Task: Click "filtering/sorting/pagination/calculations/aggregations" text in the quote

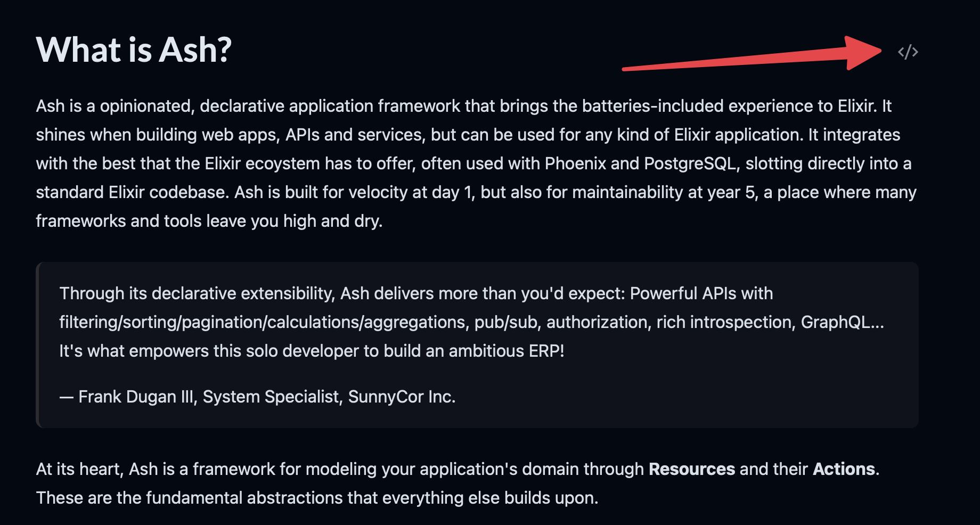Action: (x=263, y=322)
